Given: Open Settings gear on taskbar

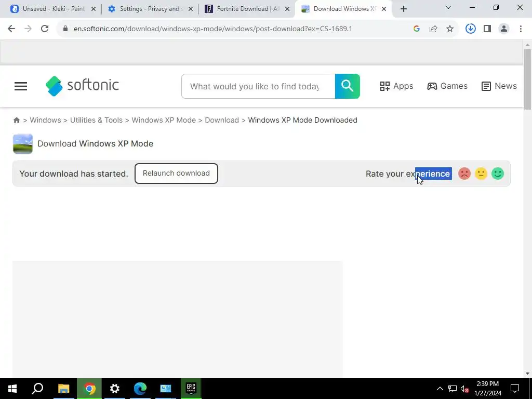Looking at the screenshot, I should coord(115,389).
